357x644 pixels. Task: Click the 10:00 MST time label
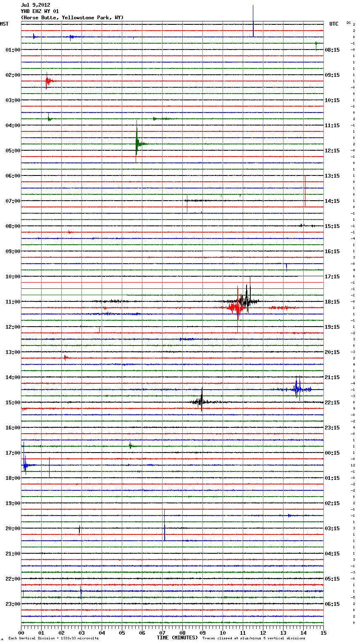[x=13, y=277]
